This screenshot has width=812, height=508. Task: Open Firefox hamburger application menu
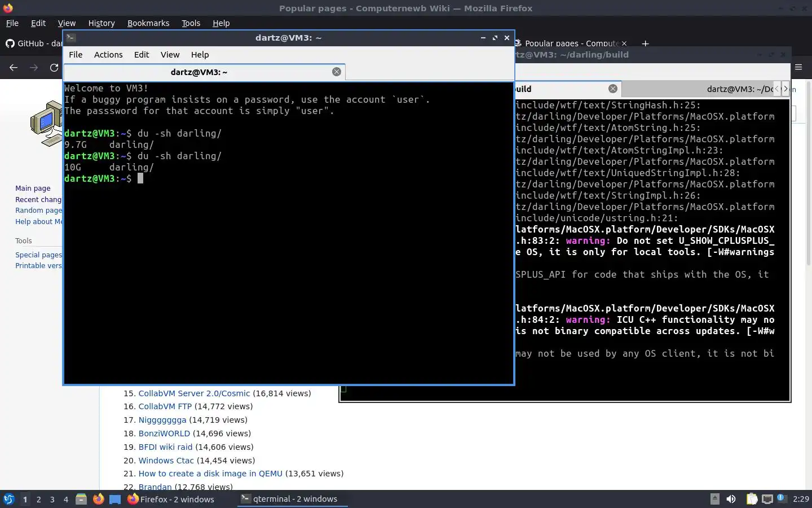pos(798,67)
